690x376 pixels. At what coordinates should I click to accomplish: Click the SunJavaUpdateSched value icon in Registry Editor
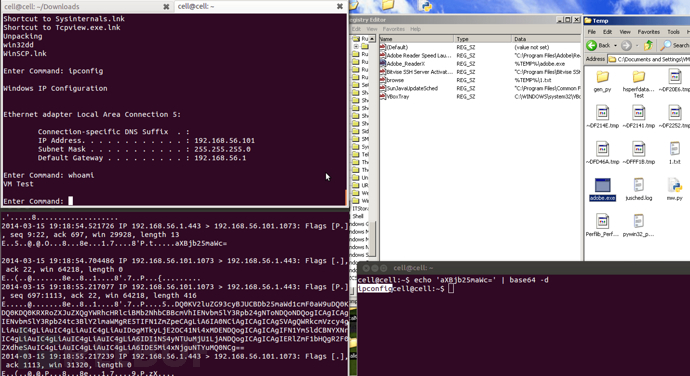[383, 88]
